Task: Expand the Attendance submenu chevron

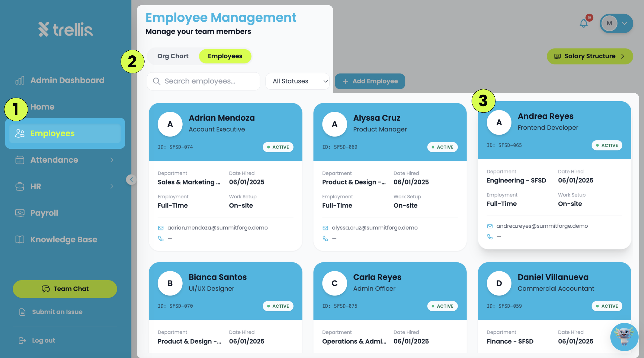Action: (112, 160)
